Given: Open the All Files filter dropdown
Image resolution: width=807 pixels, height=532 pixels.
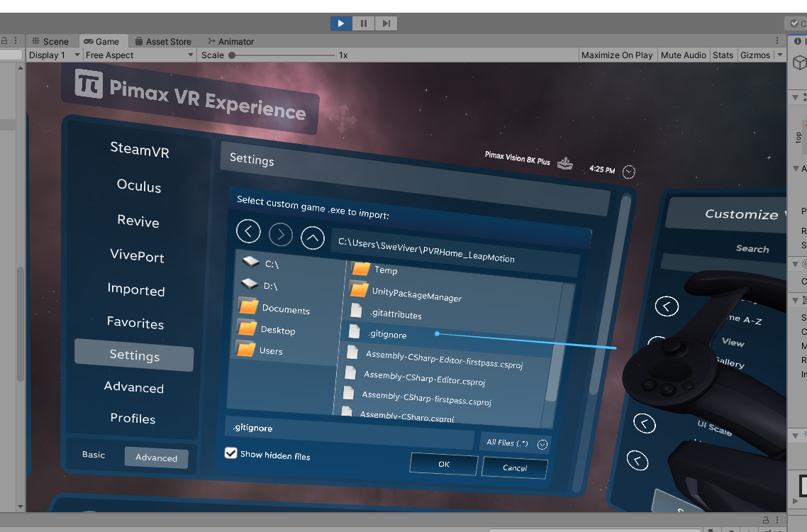Looking at the screenshot, I should click(x=516, y=443).
